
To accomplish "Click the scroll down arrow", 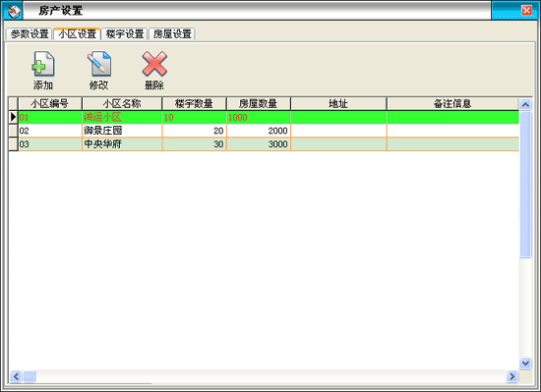I will [525, 363].
